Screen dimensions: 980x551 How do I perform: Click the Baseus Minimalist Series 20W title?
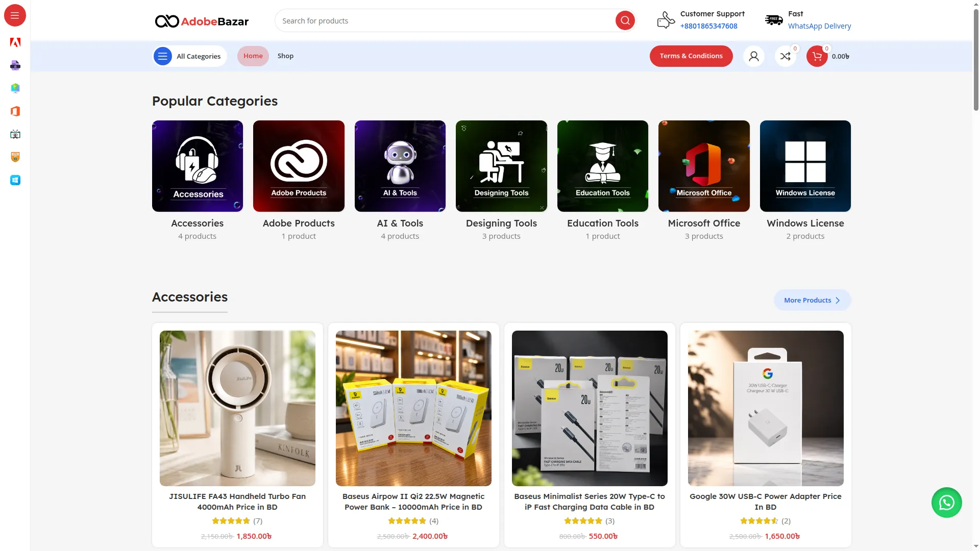coord(590,502)
